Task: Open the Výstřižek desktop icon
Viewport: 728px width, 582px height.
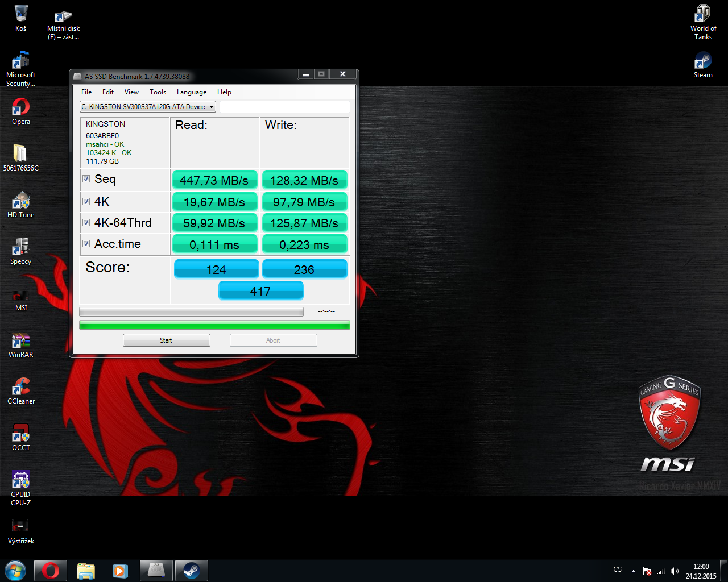Action: click(x=21, y=531)
